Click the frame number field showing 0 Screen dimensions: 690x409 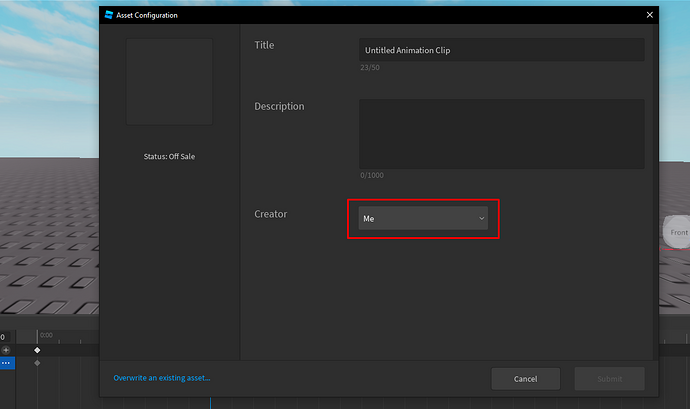pyautogui.click(x=3, y=337)
